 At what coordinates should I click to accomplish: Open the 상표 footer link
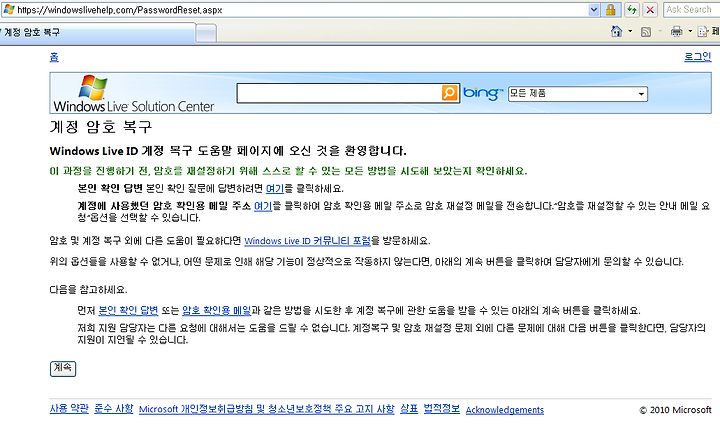click(409, 408)
